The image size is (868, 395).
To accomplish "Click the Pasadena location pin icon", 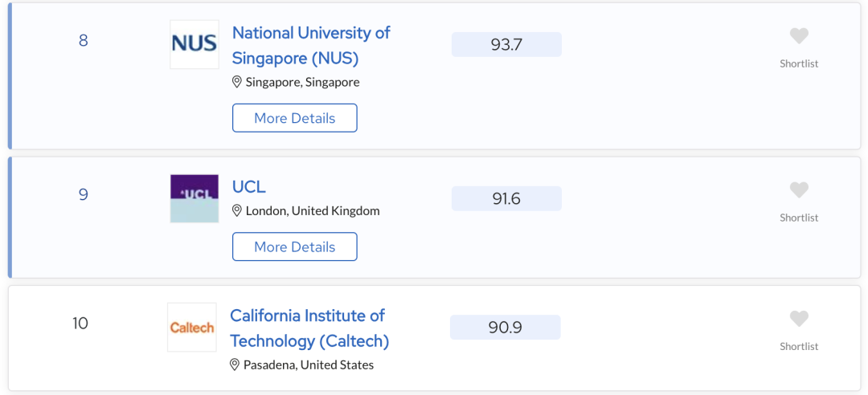I will coord(234,365).
